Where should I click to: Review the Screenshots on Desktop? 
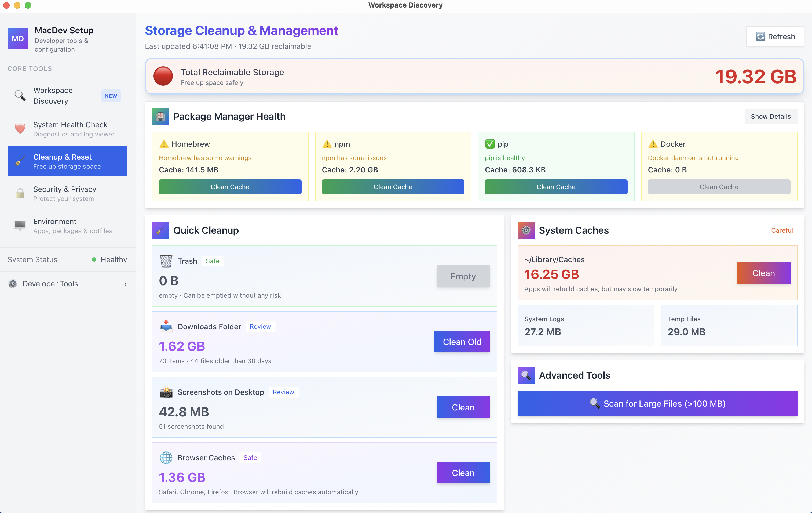(x=283, y=392)
